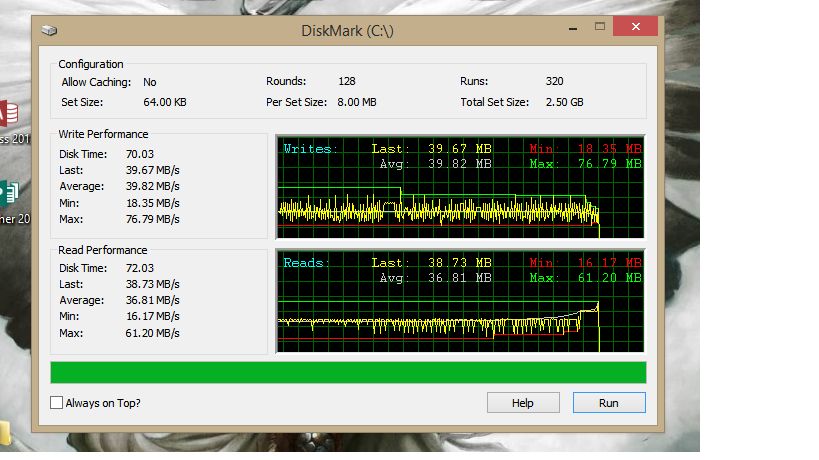Screen dimensions: 819x460
Task: Click the Total Set Size value 2.50 GB
Action: (x=565, y=102)
